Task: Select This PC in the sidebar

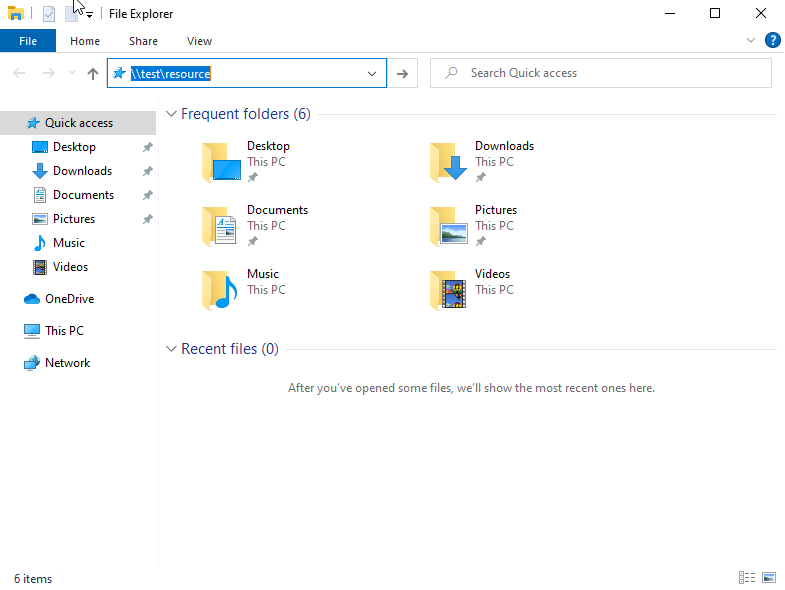Action: coord(64,331)
